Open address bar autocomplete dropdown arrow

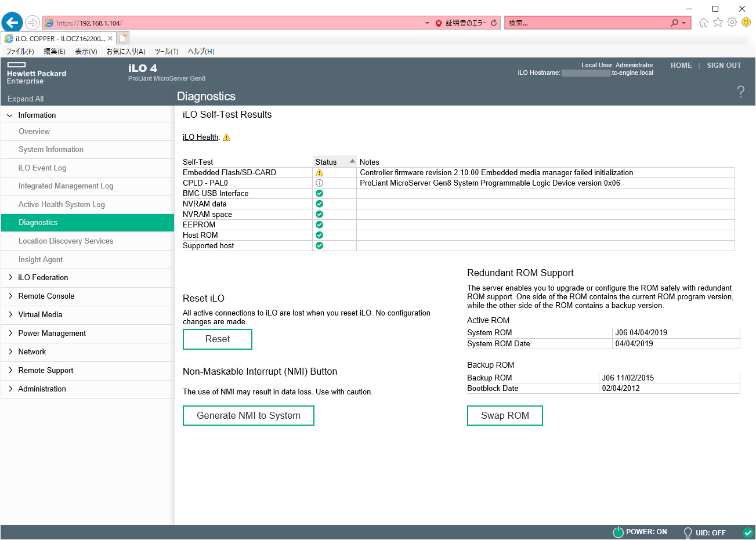click(x=428, y=23)
